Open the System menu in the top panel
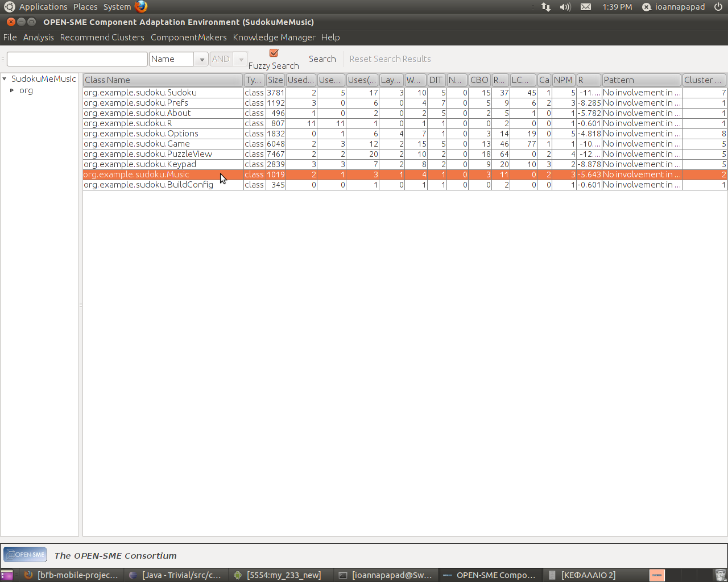 (x=117, y=7)
